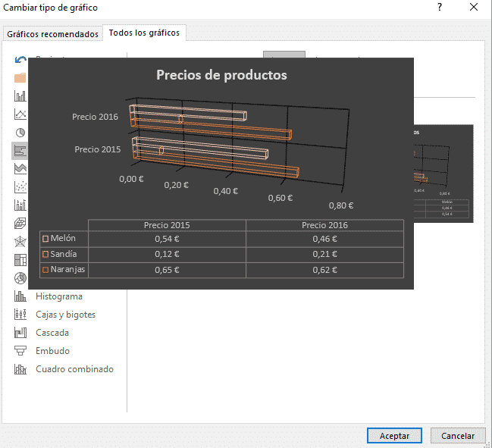Choose the highlighted bar chart type icon

pos(20,151)
